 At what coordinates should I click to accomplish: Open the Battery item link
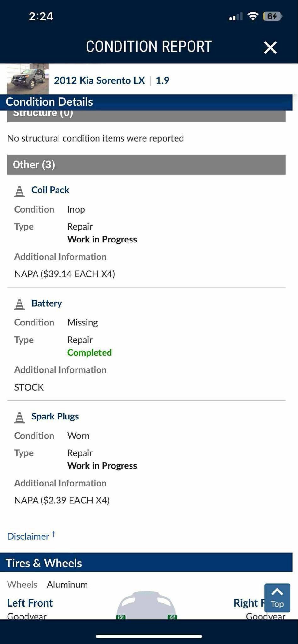pyautogui.click(x=47, y=303)
